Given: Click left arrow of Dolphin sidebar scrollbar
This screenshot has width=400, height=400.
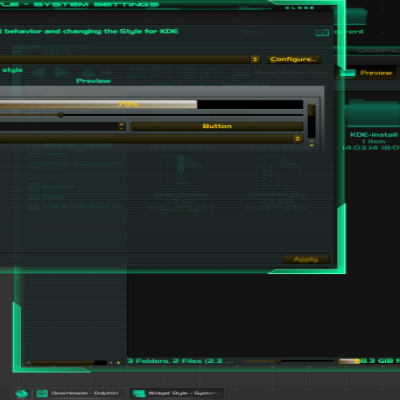Looking at the screenshot, I should (29, 362).
